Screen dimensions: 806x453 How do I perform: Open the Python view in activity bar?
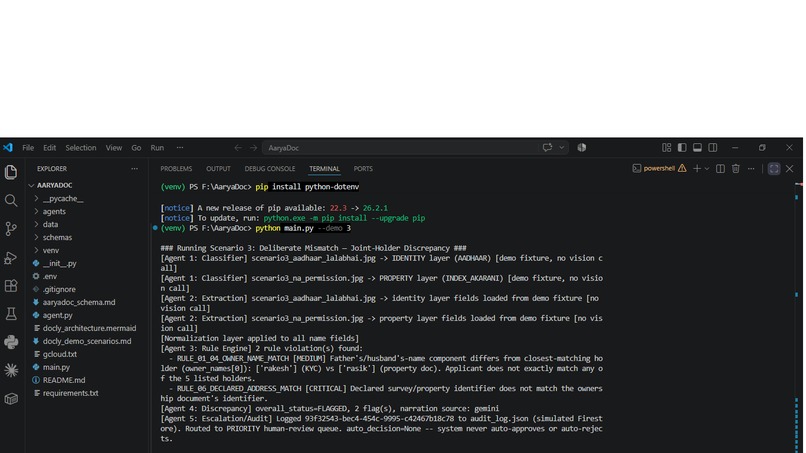(11, 342)
